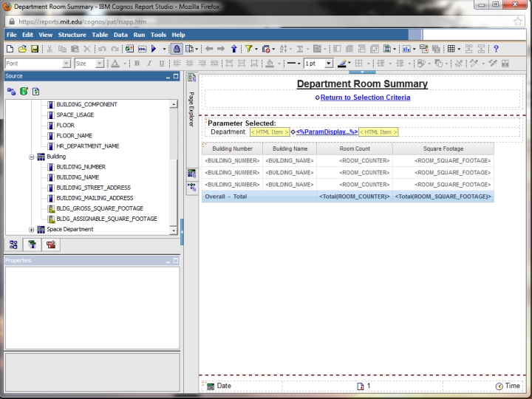Open the Font dropdown
532x399 pixels.
67,64
